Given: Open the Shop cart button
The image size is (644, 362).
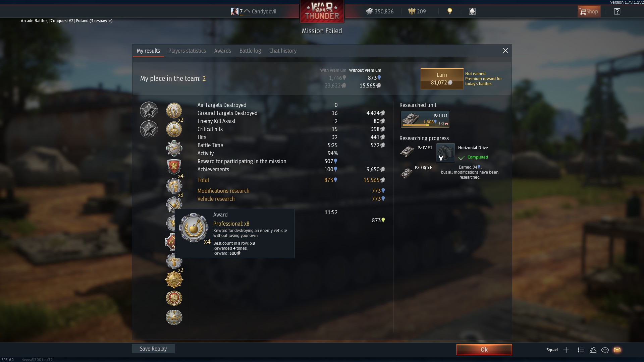Looking at the screenshot, I should click(x=589, y=11).
